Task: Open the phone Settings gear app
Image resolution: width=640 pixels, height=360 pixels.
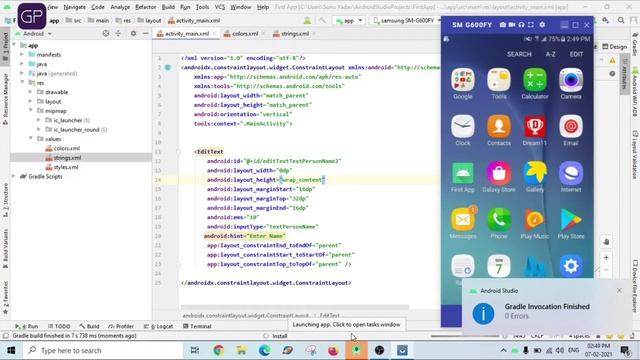Action: point(571,266)
